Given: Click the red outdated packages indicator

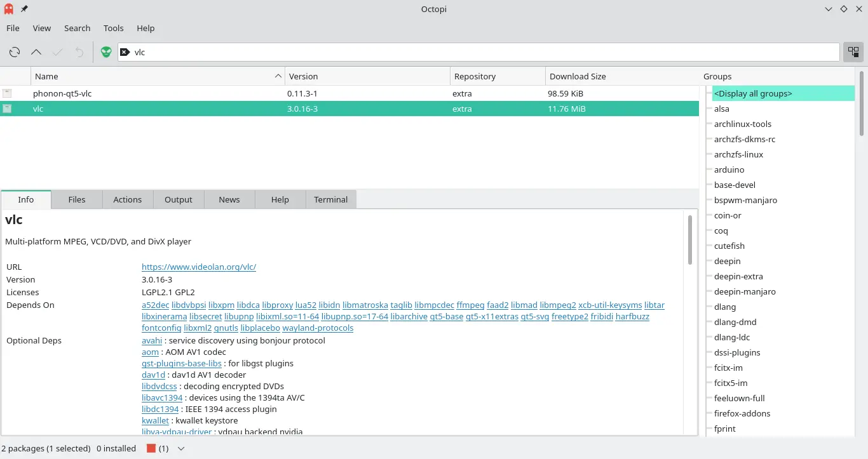Looking at the screenshot, I should click(151, 448).
